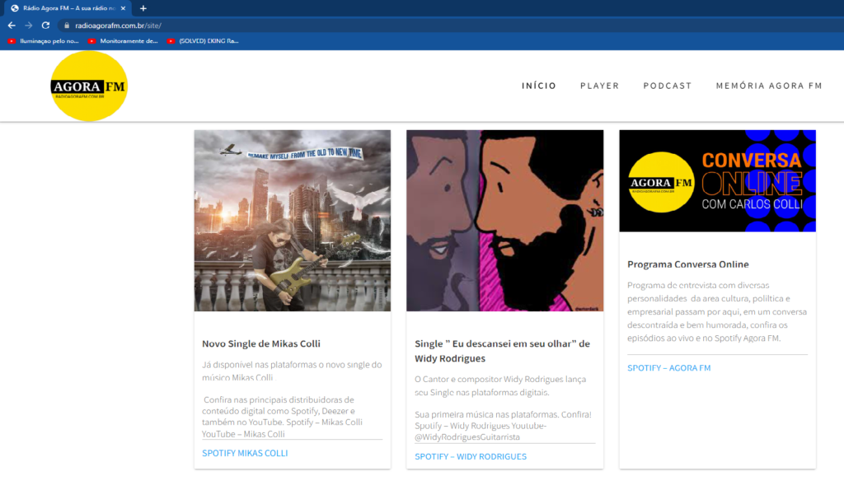
Task: Reload the page with the refresh icon
Action: (46, 26)
